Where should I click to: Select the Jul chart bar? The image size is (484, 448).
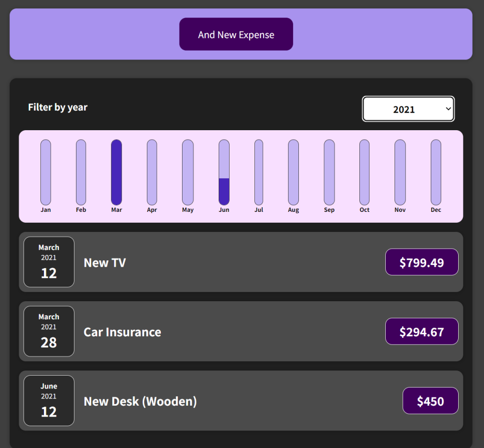tap(259, 173)
